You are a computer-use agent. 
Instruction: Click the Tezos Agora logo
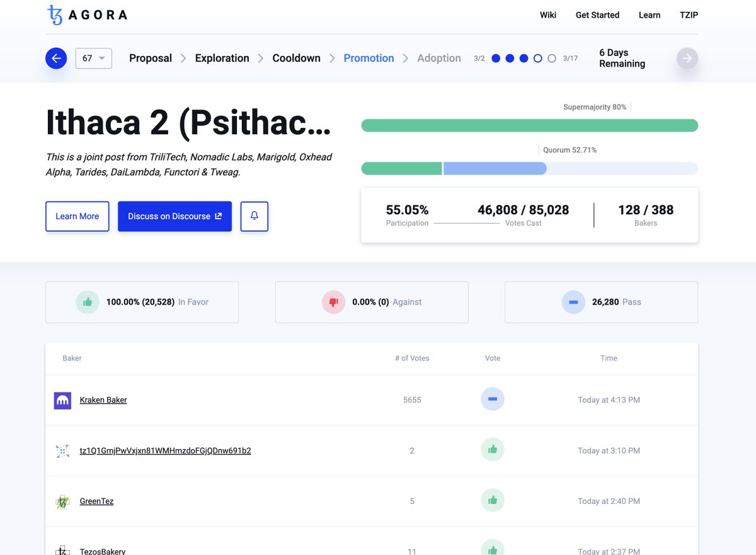(88, 14)
